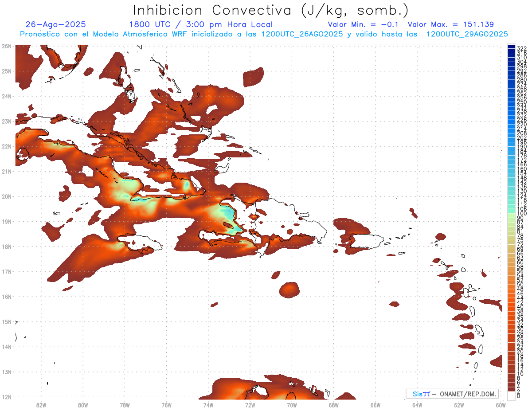Click the 23N latitude label
The width and height of the screenshot is (532, 411).
6,121
